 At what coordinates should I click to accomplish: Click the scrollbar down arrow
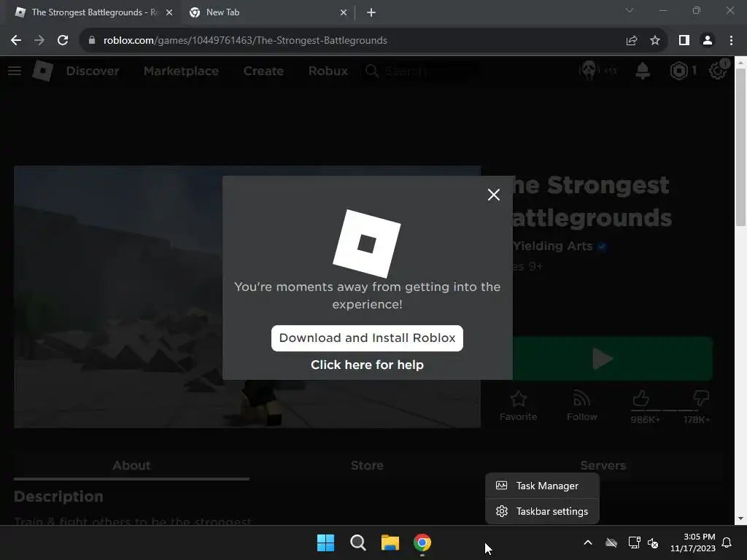click(740, 518)
